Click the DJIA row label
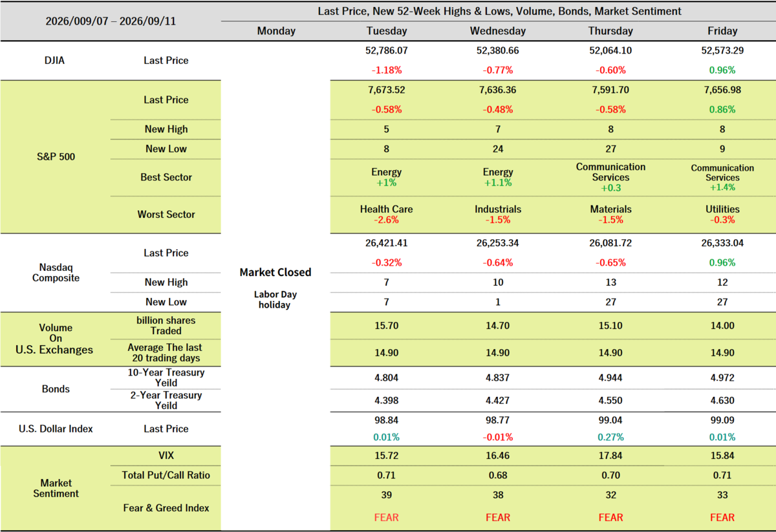Image resolution: width=776 pixels, height=532 pixels. [x=55, y=60]
